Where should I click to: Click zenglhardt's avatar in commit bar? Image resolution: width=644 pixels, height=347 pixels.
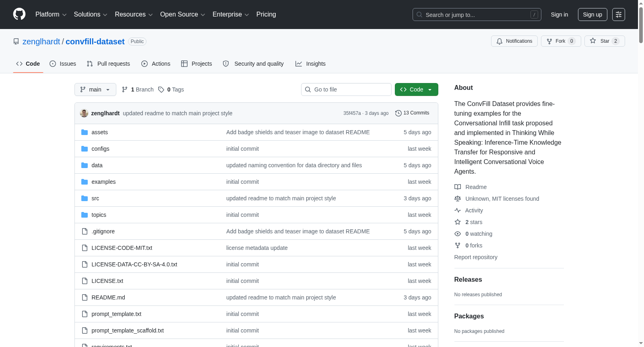pos(84,113)
